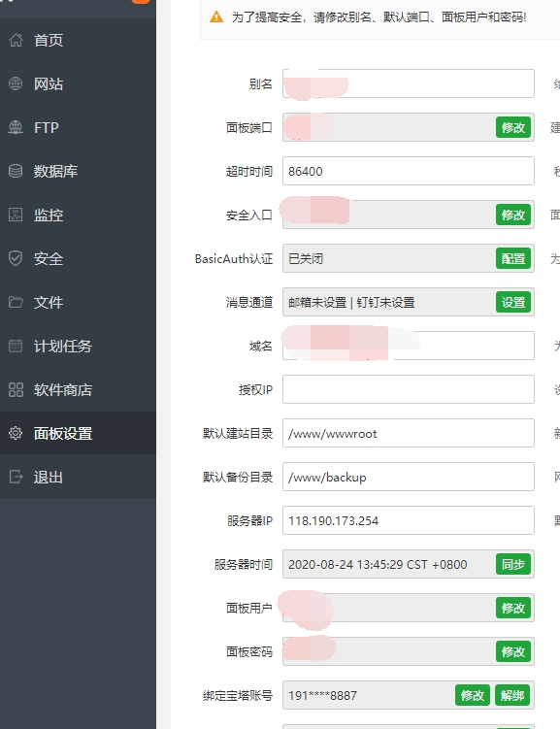Click the globe icon beside 网站
Screen dimensions: 560x729
pyautogui.click(x=16, y=83)
